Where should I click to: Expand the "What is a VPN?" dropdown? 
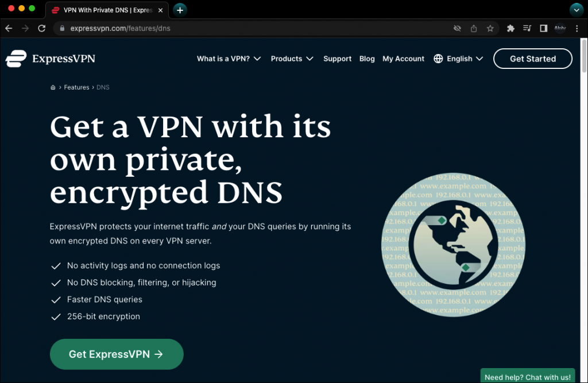click(x=229, y=59)
